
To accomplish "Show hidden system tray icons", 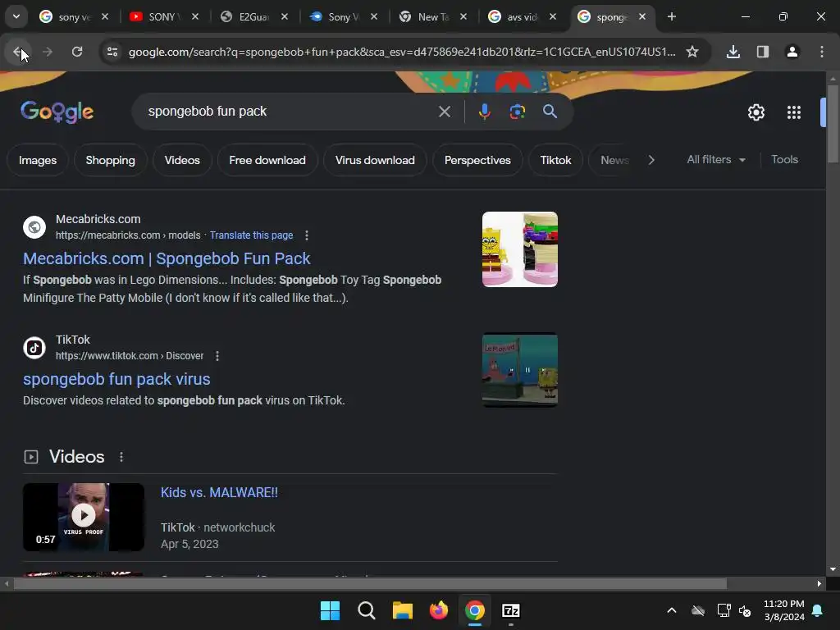I will pos(671,610).
